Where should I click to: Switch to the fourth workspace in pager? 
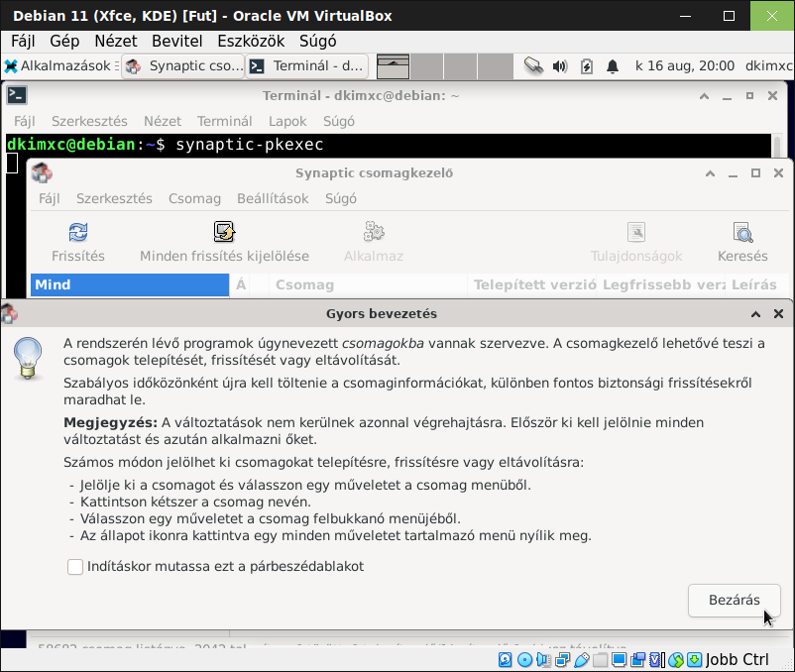coord(496,66)
